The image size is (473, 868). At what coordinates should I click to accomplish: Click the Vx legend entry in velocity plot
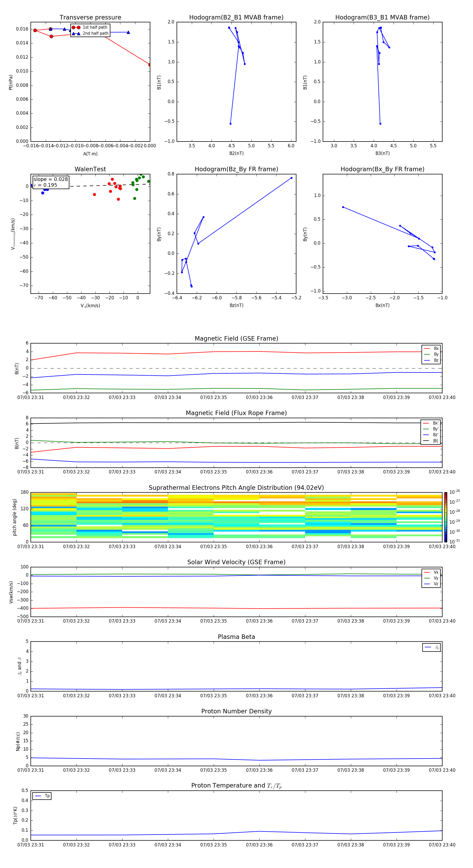[431, 572]
